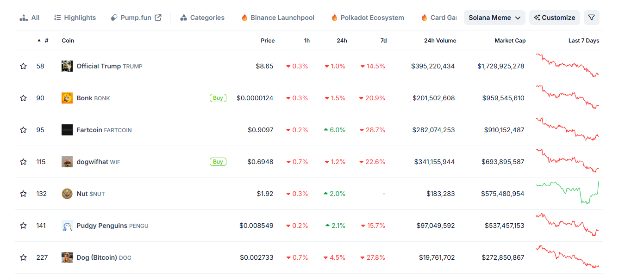Open the Dog (Bitcoin) DOG coin page
Image resolution: width=644 pixels, height=275 pixels.
pyautogui.click(x=104, y=257)
